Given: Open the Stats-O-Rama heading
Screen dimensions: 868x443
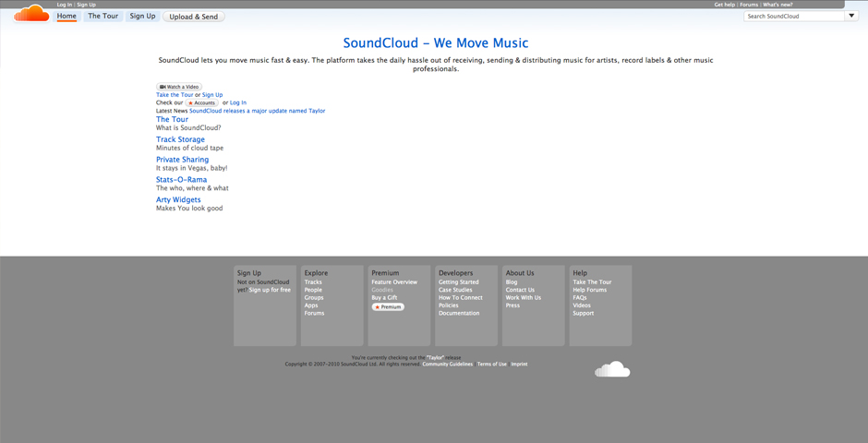Looking at the screenshot, I should (x=182, y=180).
